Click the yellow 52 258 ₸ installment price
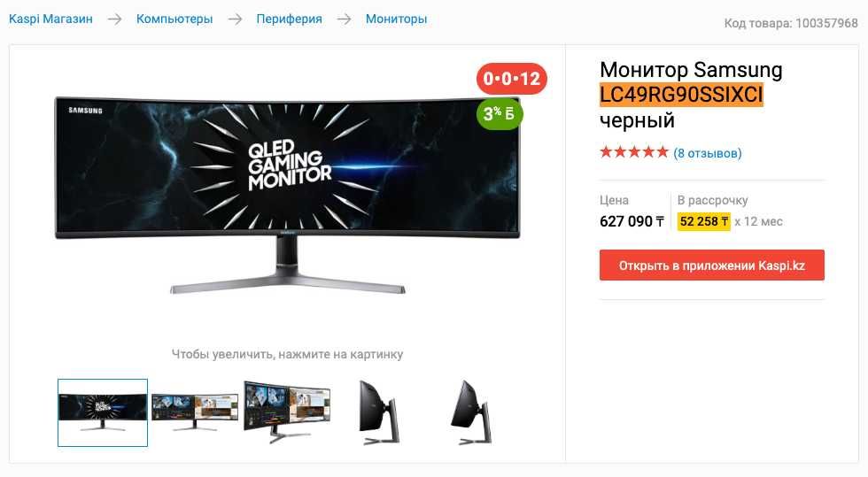 tap(703, 221)
